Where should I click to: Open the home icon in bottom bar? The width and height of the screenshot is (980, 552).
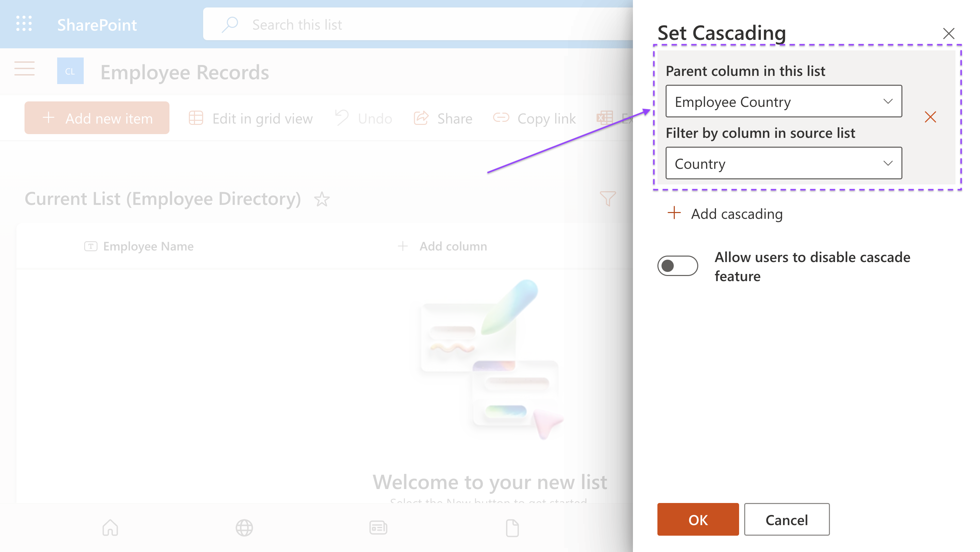[x=110, y=527]
